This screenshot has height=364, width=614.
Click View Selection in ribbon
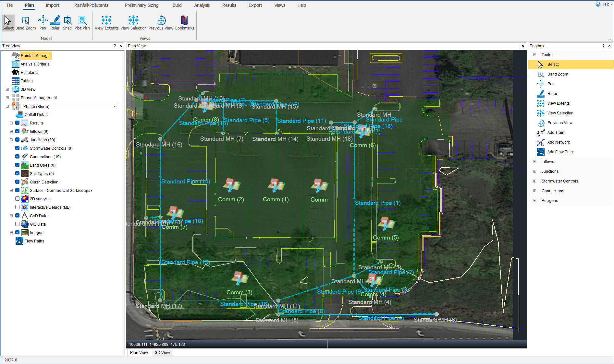[x=133, y=23]
